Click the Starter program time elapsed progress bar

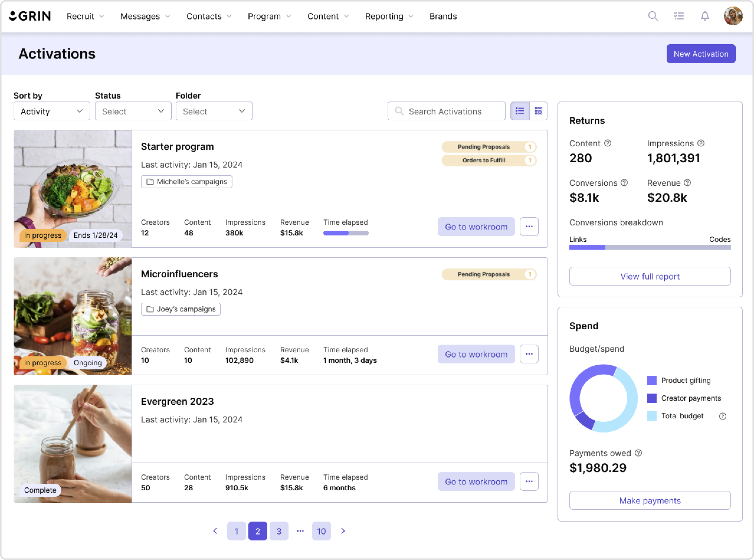pyautogui.click(x=346, y=233)
